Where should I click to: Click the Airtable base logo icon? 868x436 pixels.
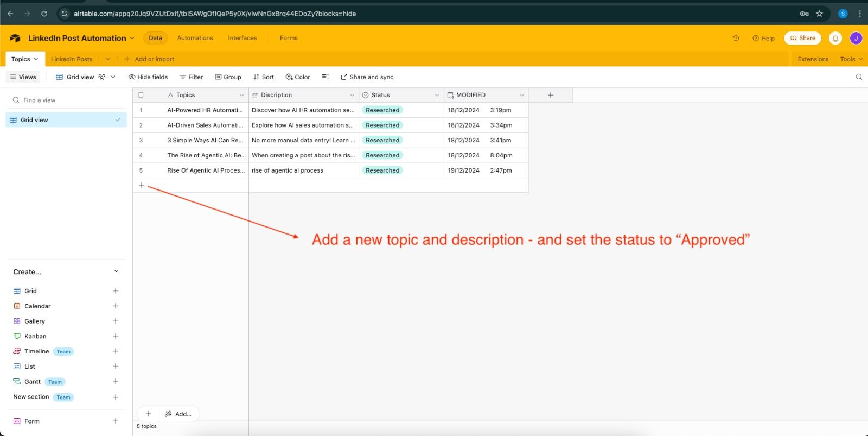click(15, 38)
